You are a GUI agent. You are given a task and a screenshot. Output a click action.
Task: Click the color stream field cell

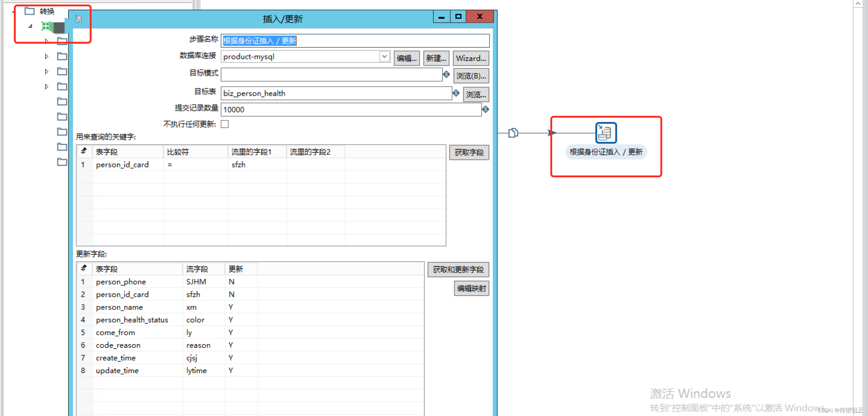point(204,320)
